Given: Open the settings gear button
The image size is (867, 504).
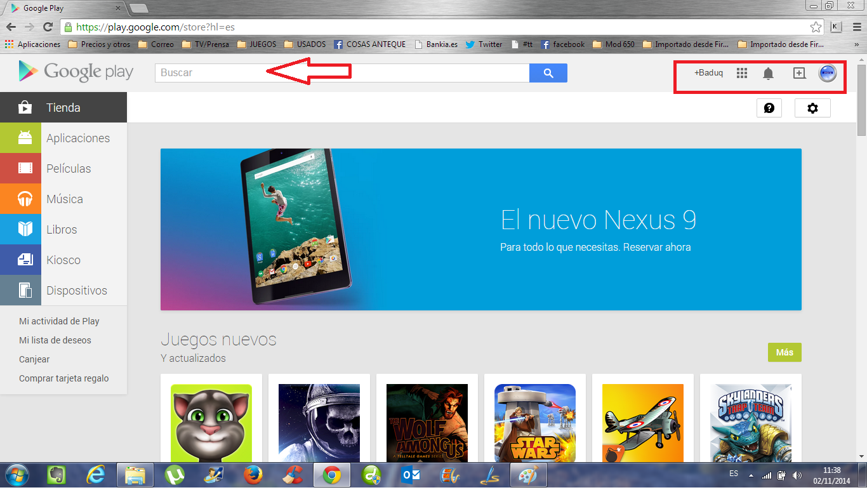Looking at the screenshot, I should click(812, 108).
